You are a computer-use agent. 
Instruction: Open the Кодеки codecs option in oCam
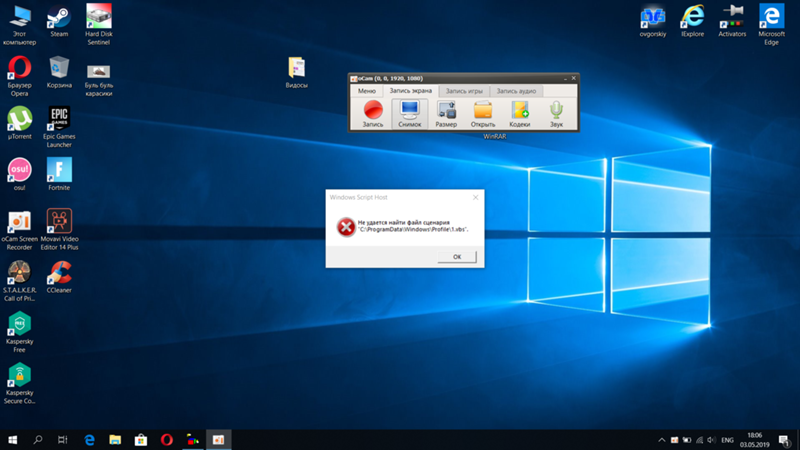pos(519,114)
